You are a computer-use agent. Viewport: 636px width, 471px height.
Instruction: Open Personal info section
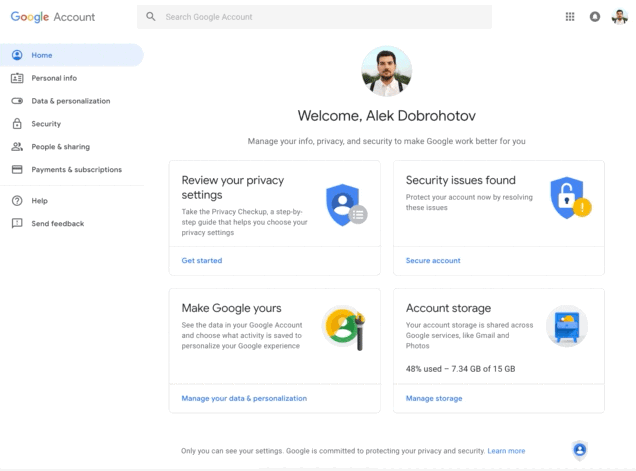pyautogui.click(x=72, y=78)
